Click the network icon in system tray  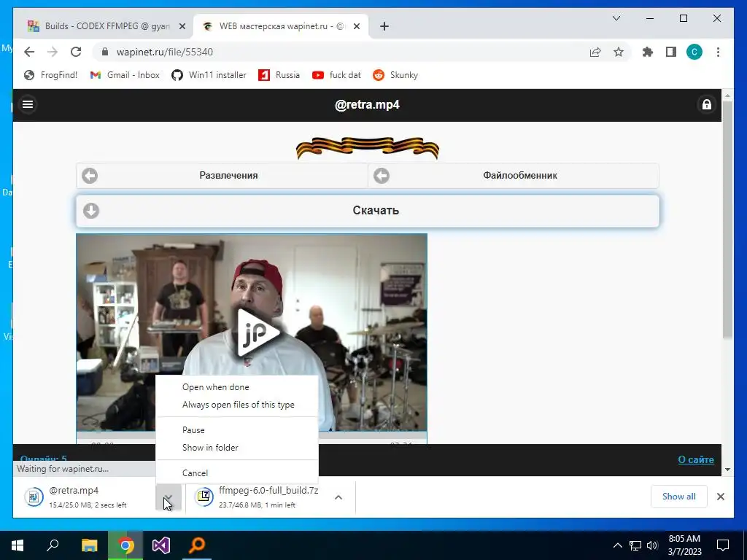click(x=635, y=545)
